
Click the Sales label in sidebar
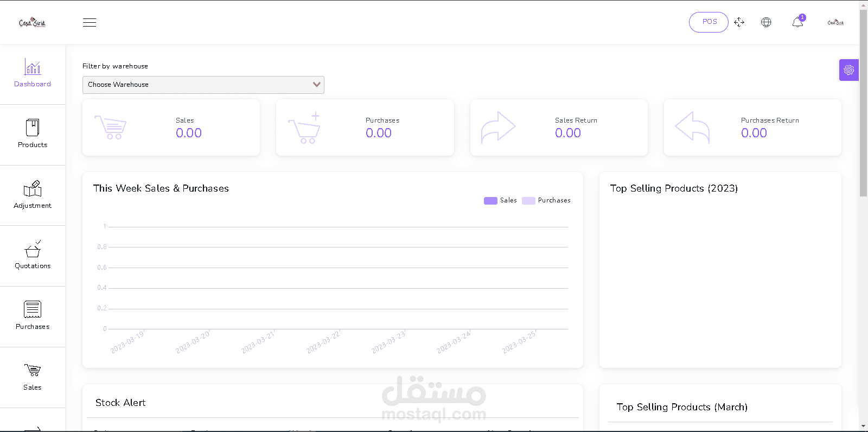click(x=33, y=387)
